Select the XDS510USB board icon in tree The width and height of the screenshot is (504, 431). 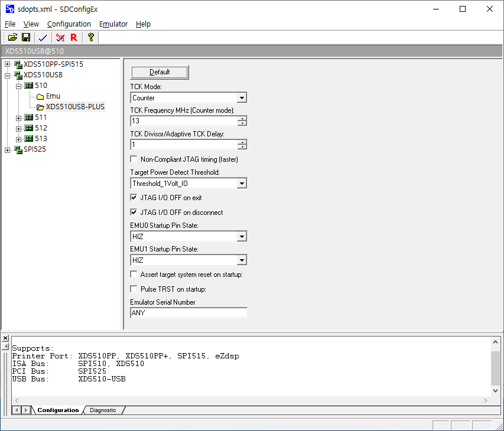click(18, 75)
